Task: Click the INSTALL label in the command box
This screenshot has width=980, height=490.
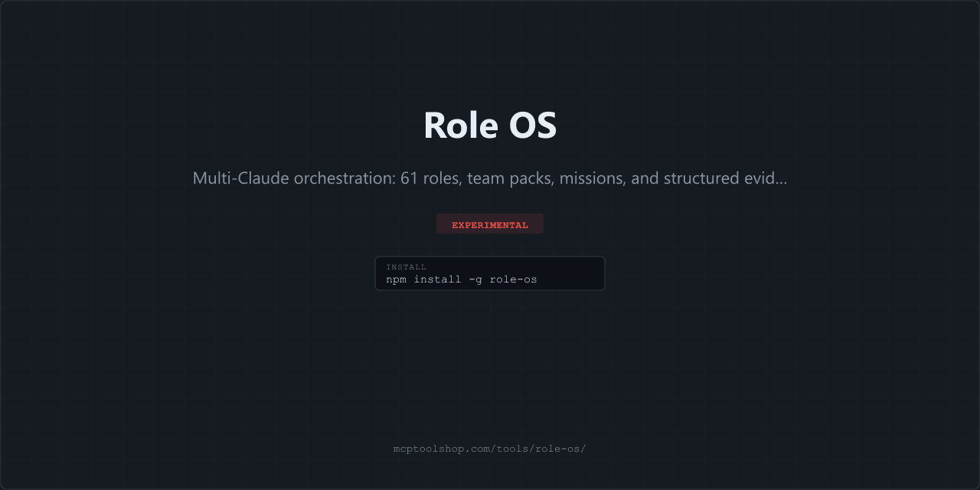Action: pyautogui.click(x=406, y=267)
